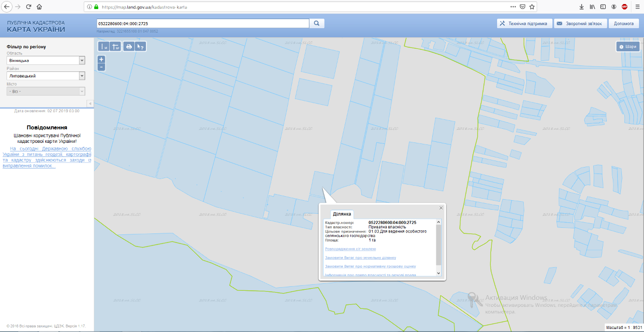
Task: Open Інформація про право власності link
Action: 371,275
